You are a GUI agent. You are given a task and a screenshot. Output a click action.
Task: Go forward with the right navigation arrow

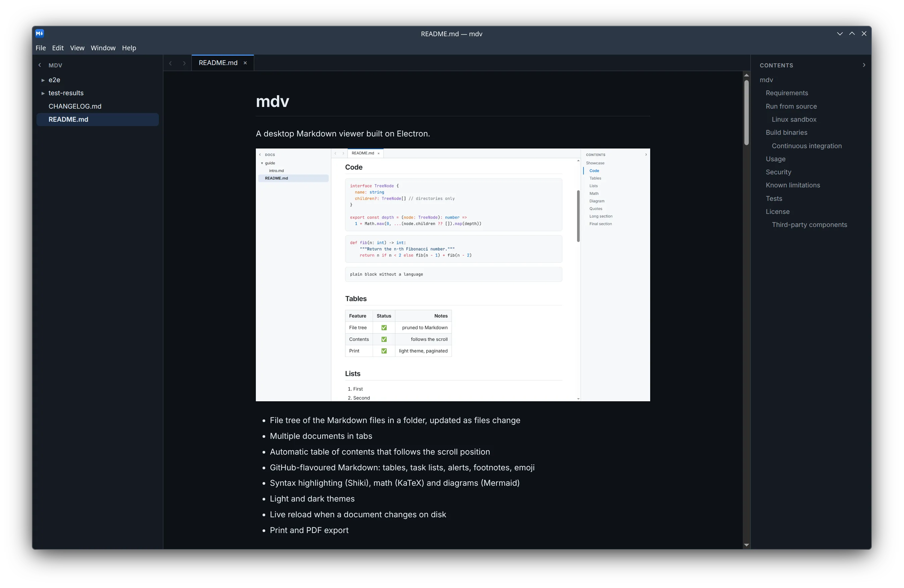[184, 63]
